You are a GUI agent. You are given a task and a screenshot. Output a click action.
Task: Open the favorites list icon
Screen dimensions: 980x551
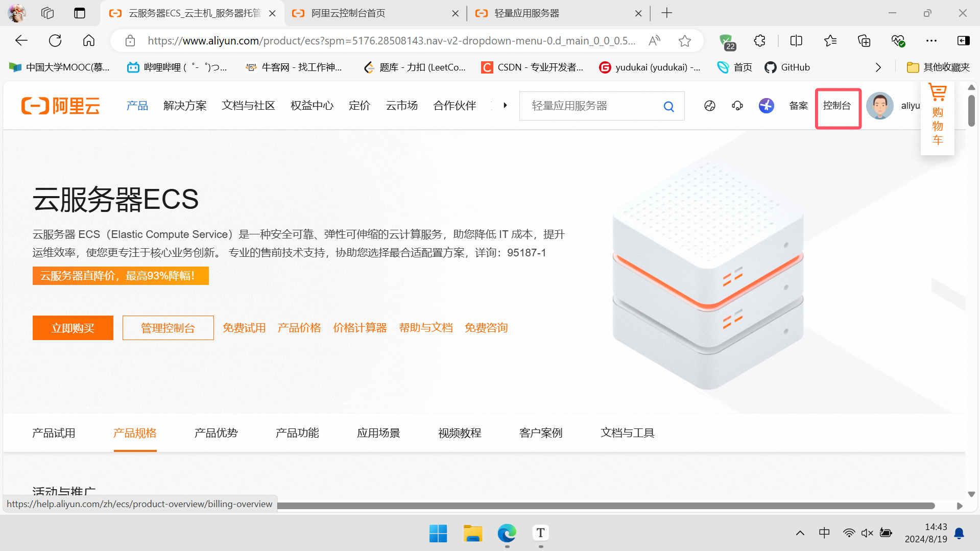tap(830, 41)
